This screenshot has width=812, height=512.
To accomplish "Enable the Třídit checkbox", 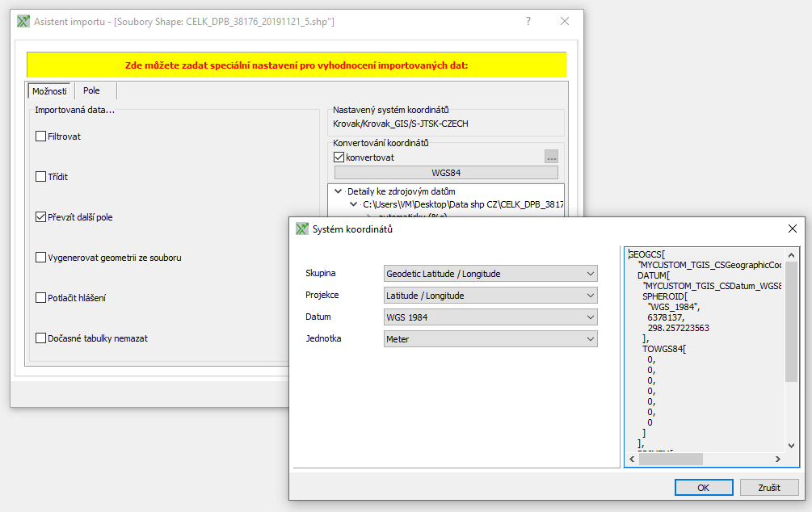I will (x=41, y=177).
